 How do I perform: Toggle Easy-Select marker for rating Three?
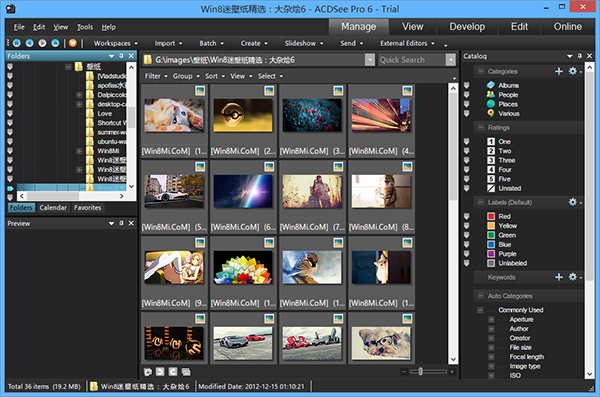click(x=466, y=160)
